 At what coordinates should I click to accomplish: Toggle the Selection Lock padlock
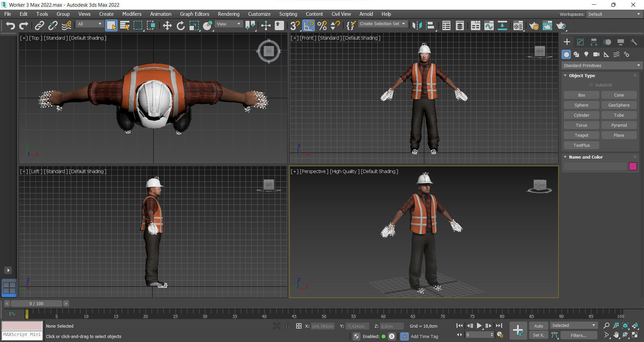click(287, 326)
